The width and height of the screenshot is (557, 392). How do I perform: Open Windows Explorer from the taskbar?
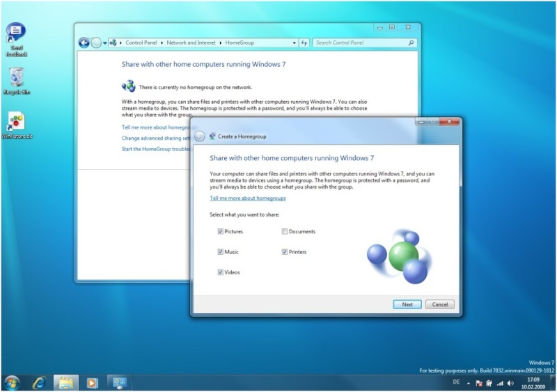[65, 383]
